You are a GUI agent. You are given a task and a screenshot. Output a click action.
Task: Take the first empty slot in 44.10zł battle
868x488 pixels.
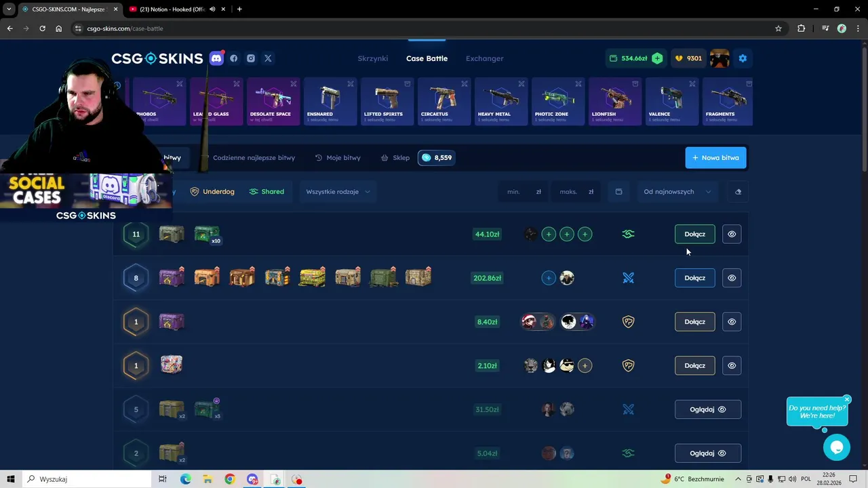[549, 234]
